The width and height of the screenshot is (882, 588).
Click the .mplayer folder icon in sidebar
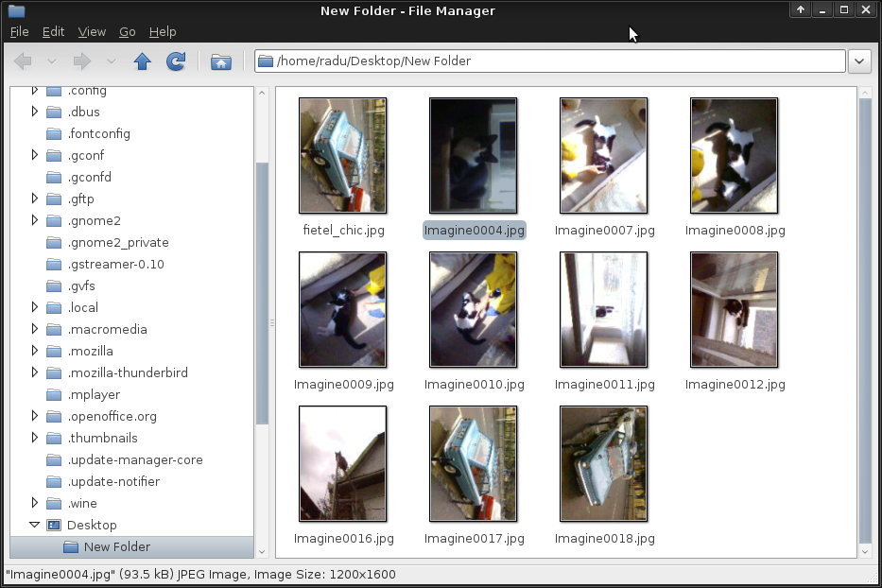pos(53,395)
